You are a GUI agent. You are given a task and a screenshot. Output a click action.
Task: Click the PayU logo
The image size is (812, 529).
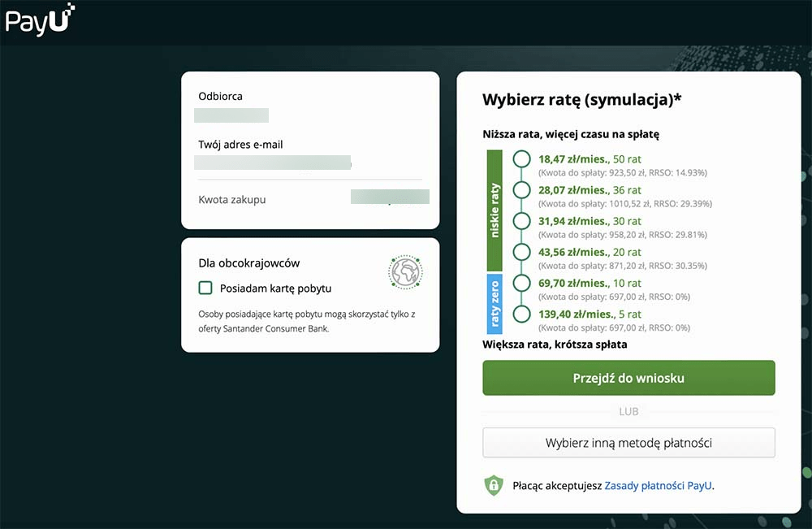40,20
